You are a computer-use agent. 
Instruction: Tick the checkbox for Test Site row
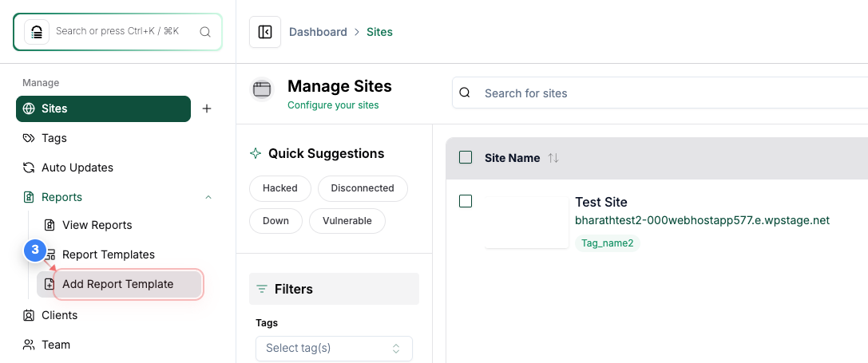[x=466, y=201]
